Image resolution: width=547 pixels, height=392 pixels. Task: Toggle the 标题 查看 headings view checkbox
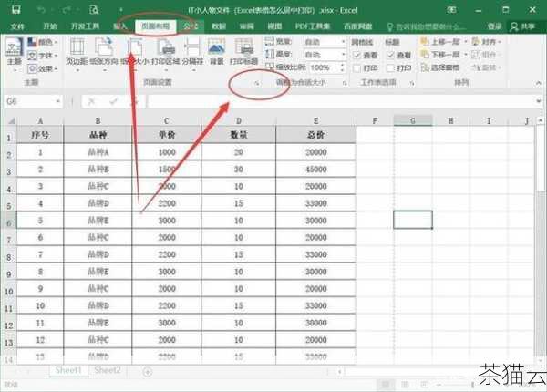[391, 55]
